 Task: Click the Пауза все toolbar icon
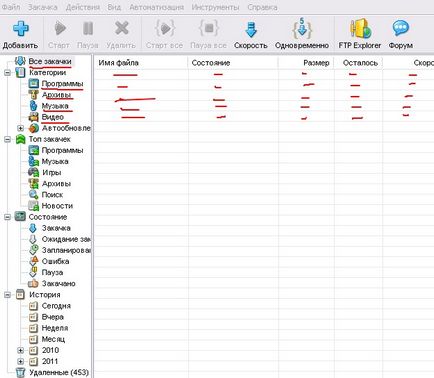tap(209, 28)
